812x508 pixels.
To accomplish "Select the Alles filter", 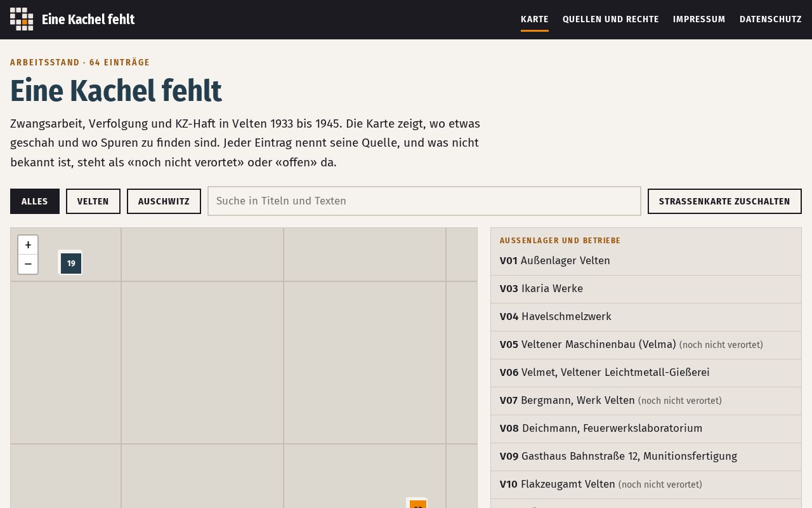I will point(35,201).
